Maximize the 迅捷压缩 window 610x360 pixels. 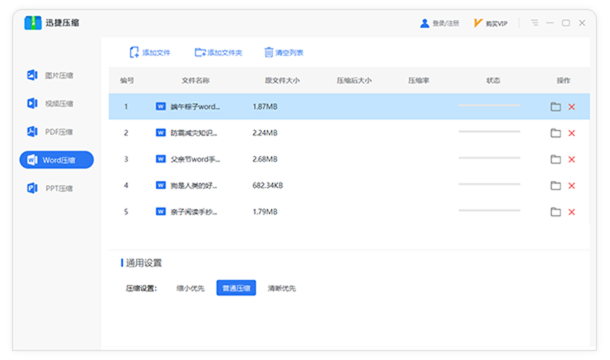click(566, 23)
